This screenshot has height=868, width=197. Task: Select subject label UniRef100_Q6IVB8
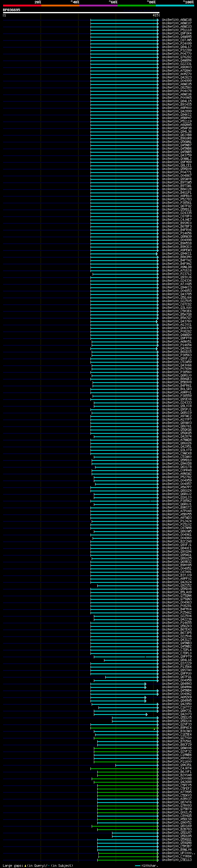pos(177,135)
